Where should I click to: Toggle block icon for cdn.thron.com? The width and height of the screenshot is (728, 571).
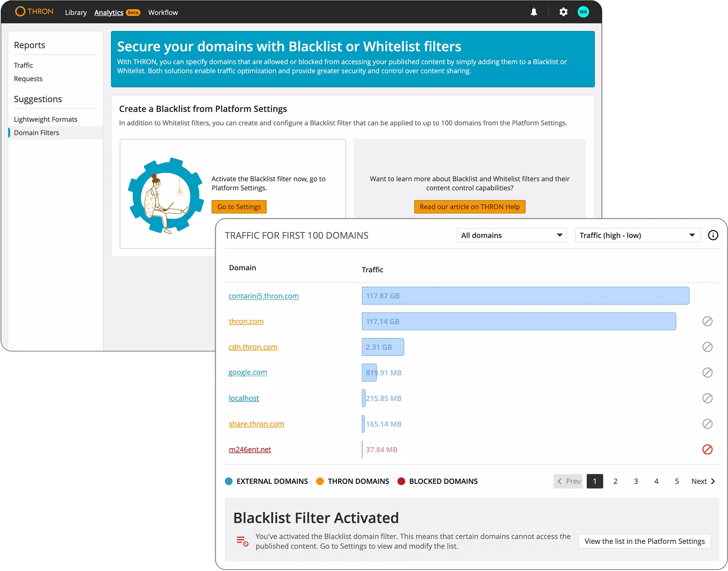707,347
